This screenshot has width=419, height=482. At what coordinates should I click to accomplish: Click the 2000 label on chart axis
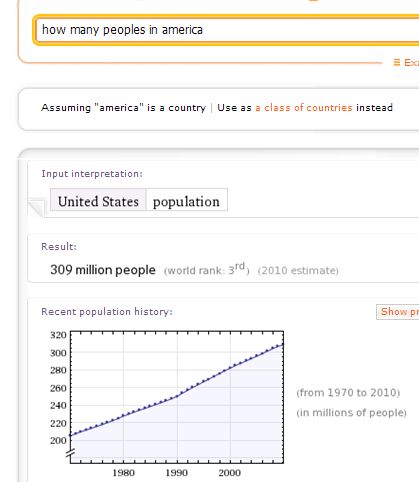point(230,473)
